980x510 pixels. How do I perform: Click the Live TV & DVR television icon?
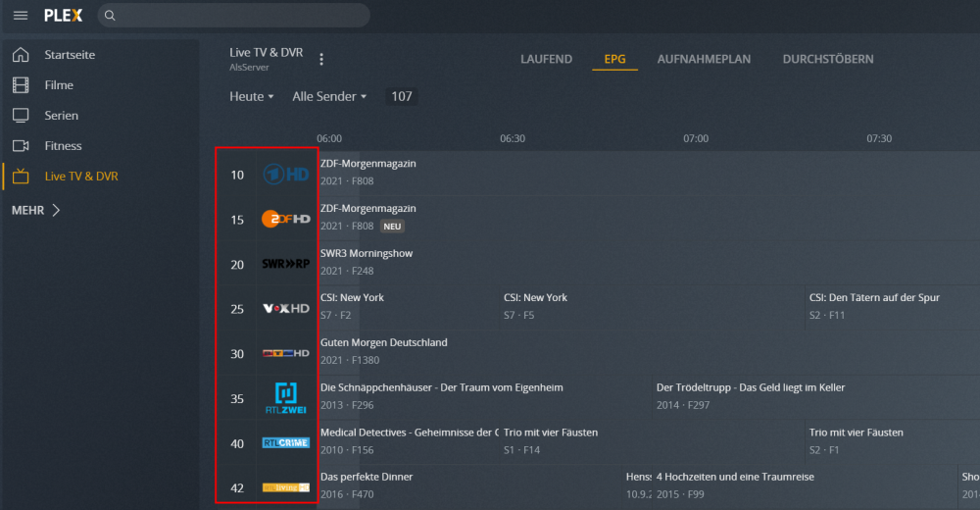(x=21, y=176)
